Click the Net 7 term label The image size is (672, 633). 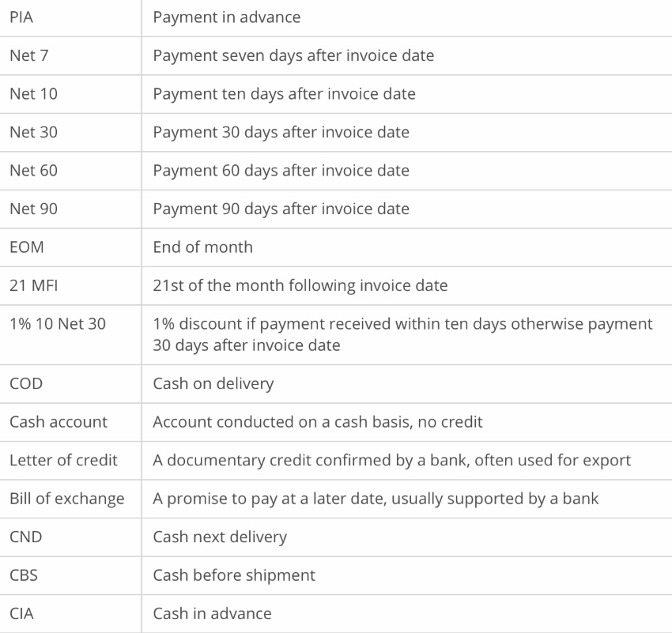point(28,55)
